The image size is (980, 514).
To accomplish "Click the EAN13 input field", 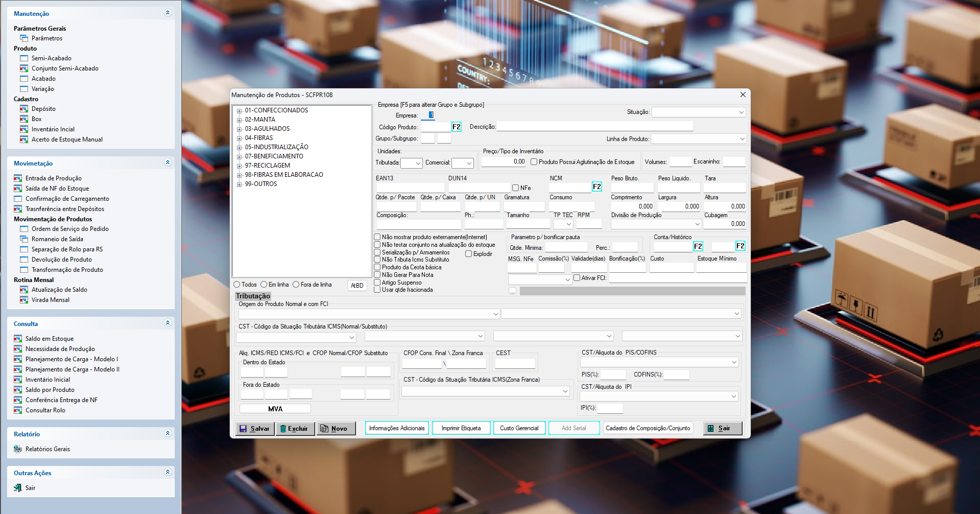I will pos(411,188).
